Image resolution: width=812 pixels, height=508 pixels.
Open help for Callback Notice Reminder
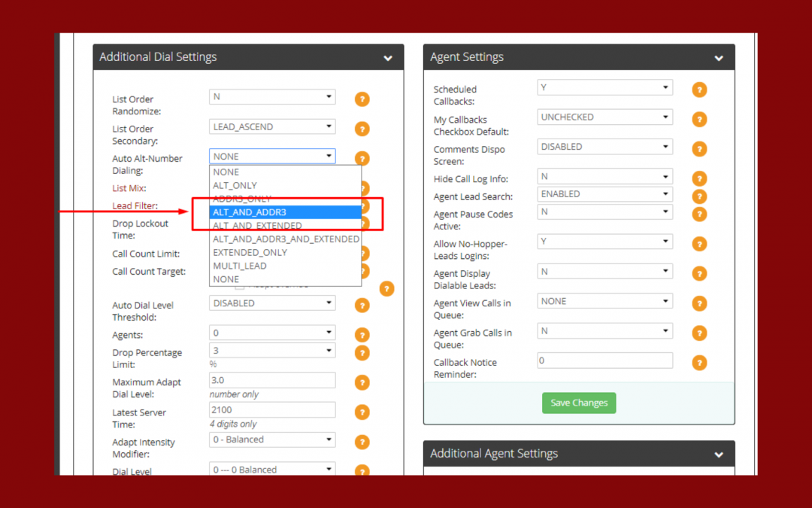[x=699, y=363]
